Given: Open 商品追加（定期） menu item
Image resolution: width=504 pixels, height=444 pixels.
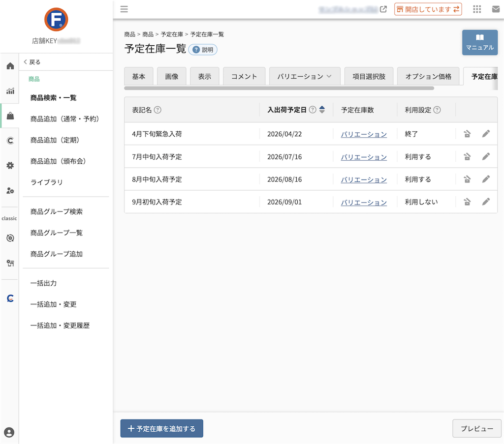Looking at the screenshot, I should tap(55, 140).
